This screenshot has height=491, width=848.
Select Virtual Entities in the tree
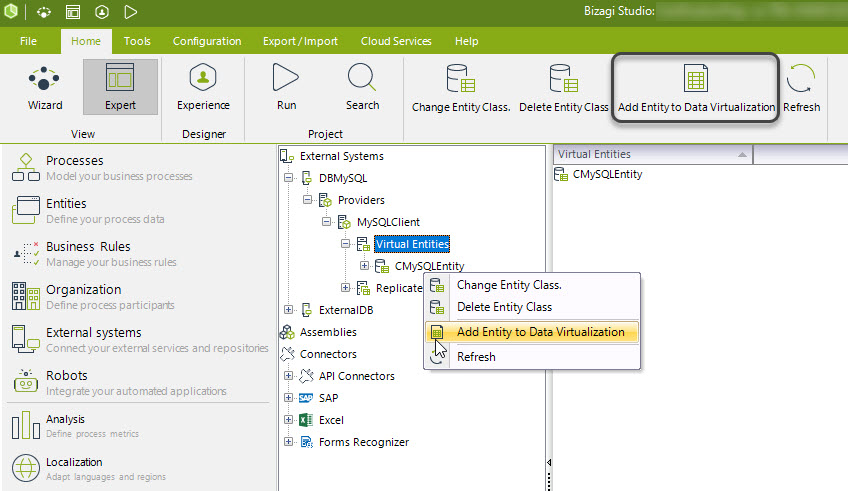(x=412, y=244)
